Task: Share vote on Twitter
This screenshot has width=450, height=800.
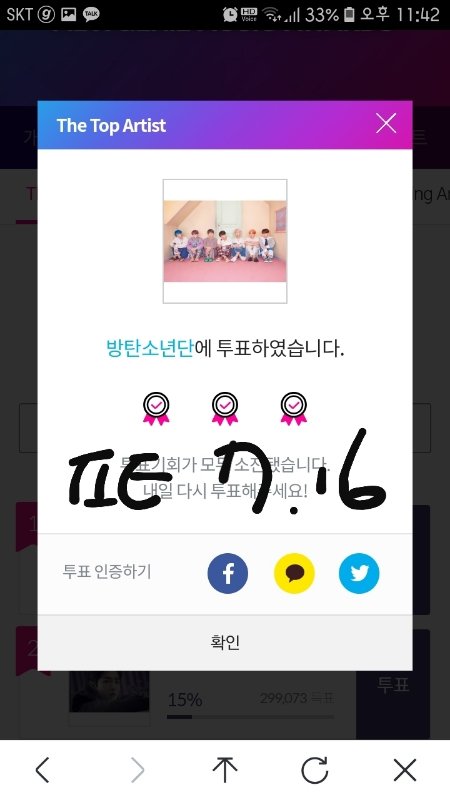Action: (x=359, y=573)
